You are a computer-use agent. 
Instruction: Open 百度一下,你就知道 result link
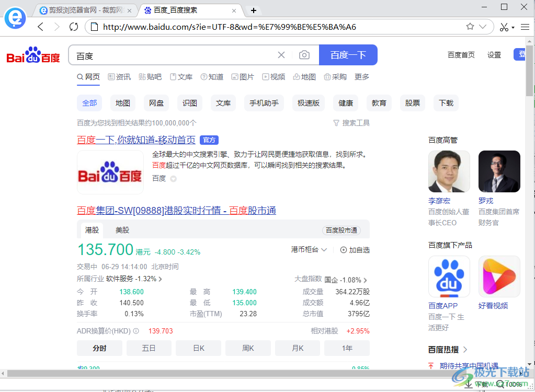tap(136, 140)
